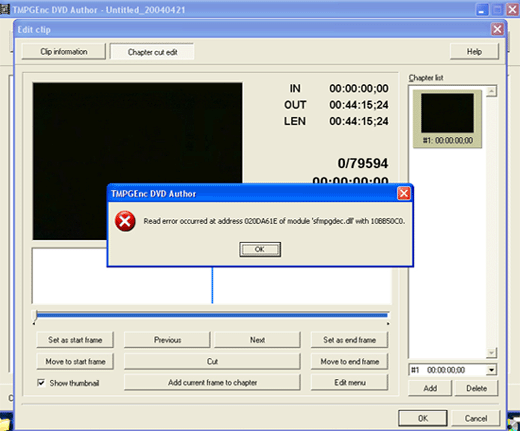520x431 pixels.
Task: Click the OUT timecode 00:44:15;24
Action: point(359,105)
